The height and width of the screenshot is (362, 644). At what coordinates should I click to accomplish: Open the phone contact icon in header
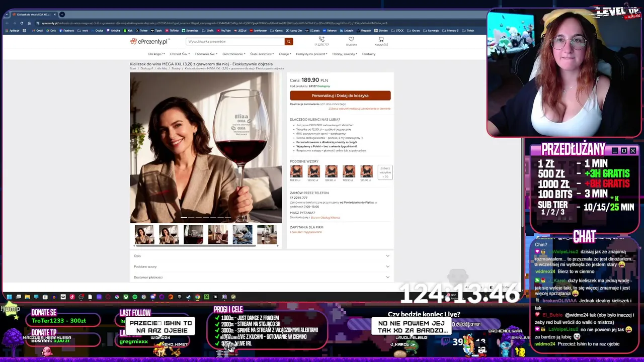(321, 39)
